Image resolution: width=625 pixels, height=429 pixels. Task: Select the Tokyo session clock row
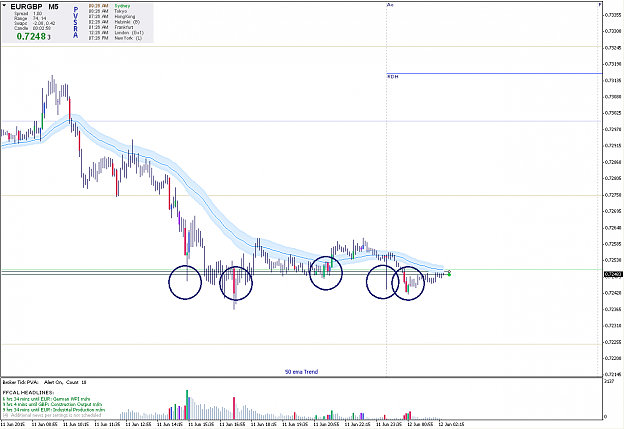click(x=108, y=11)
